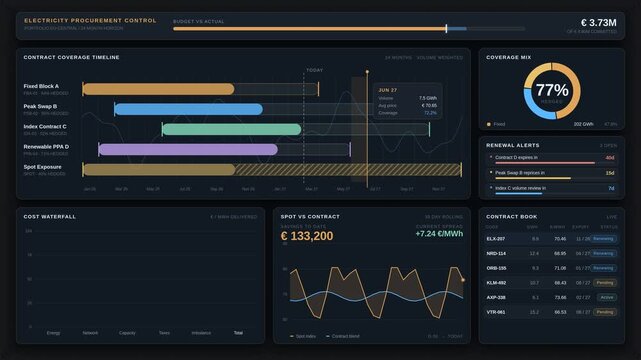The width and height of the screenshot is (641, 360).
Task: Select contract code KLM-492
Action: click(496, 283)
